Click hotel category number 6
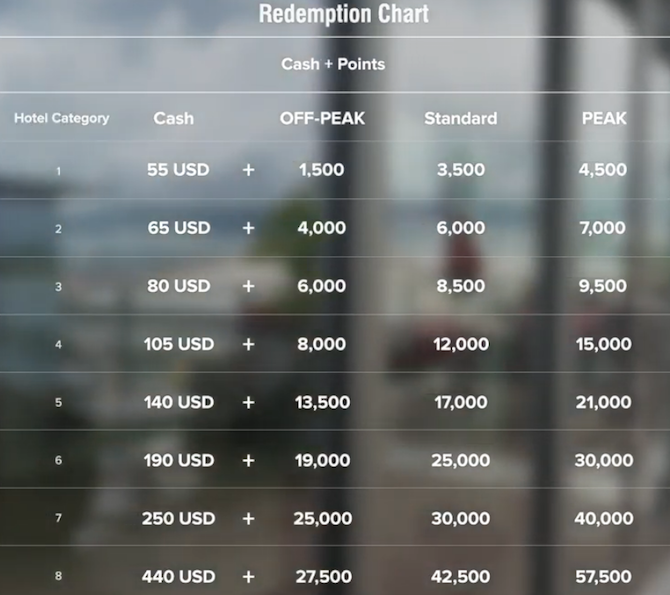The width and height of the screenshot is (670, 595). [x=59, y=460]
